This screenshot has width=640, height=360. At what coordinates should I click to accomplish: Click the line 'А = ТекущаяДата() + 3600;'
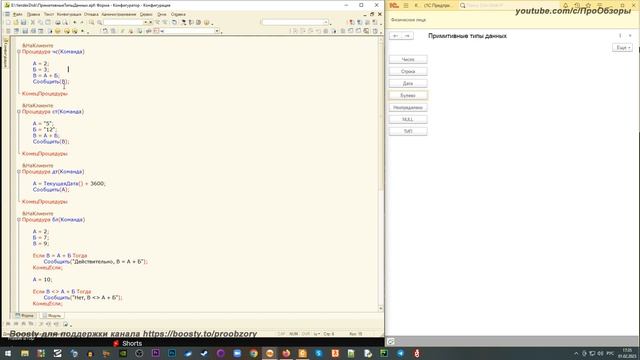(x=69, y=184)
